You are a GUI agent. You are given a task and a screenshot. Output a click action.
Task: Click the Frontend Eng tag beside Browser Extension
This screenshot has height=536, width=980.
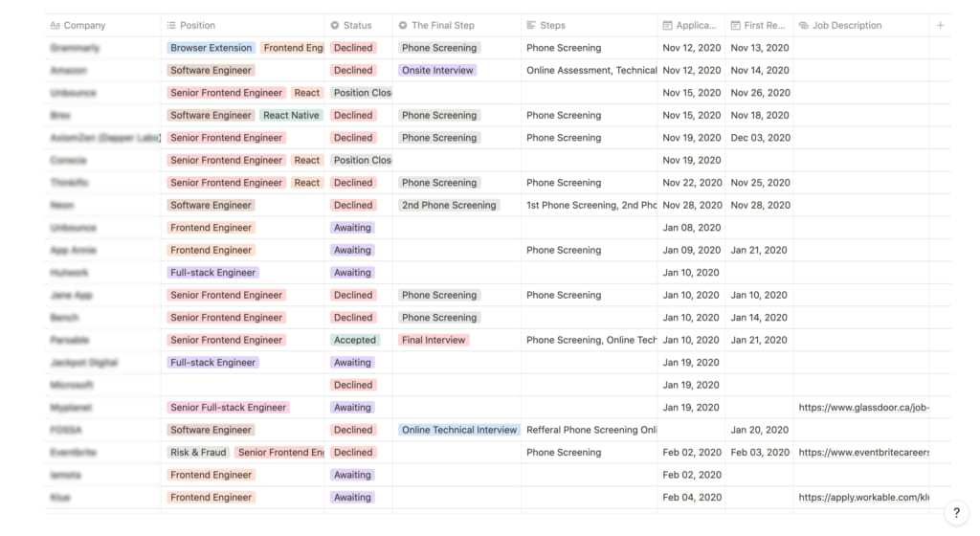point(293,48)
